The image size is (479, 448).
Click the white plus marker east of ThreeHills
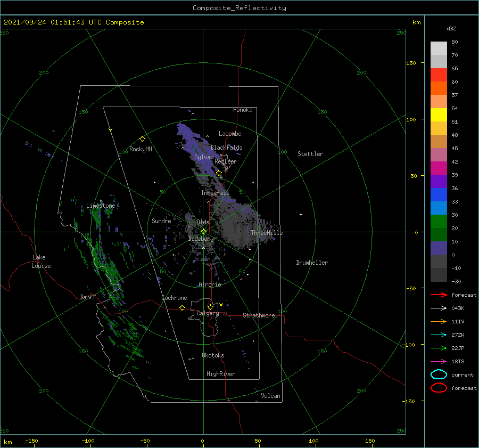point(301,214)
